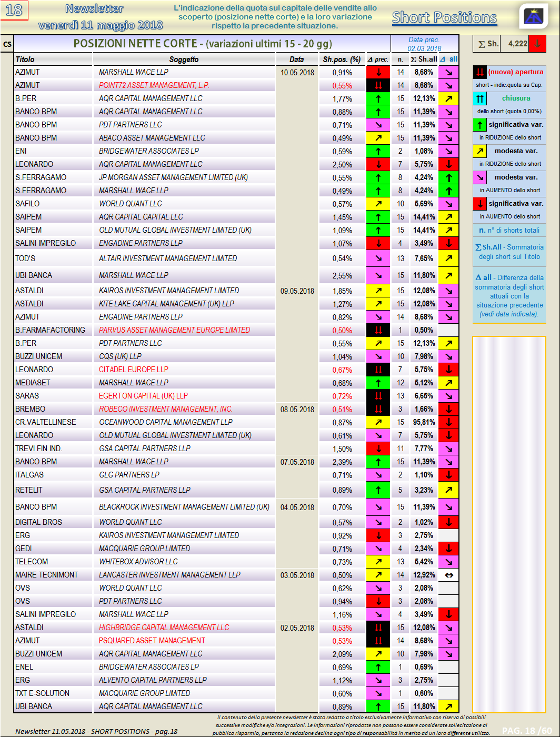Click the red Δ prec. arrow in TREVI FIN IND. row
Screen dimensions: 560x737
click(378, 449)
